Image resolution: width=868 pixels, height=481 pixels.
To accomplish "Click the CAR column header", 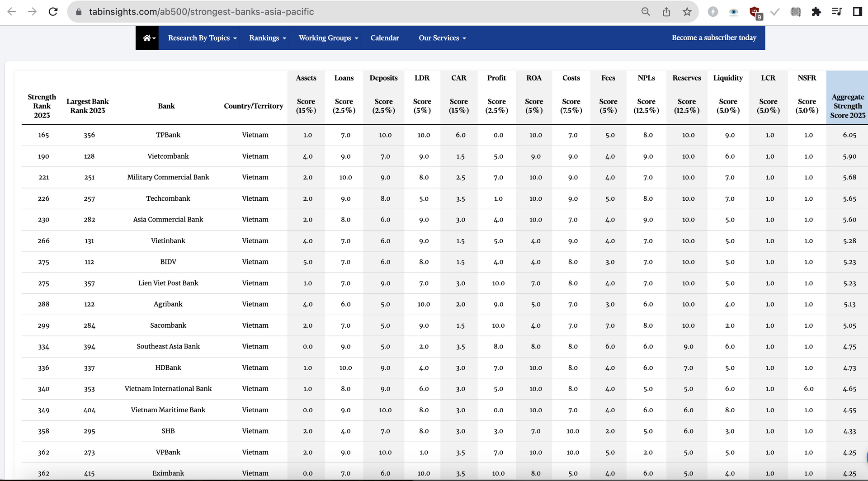I will pyautogui.click(x=459, y=78).
